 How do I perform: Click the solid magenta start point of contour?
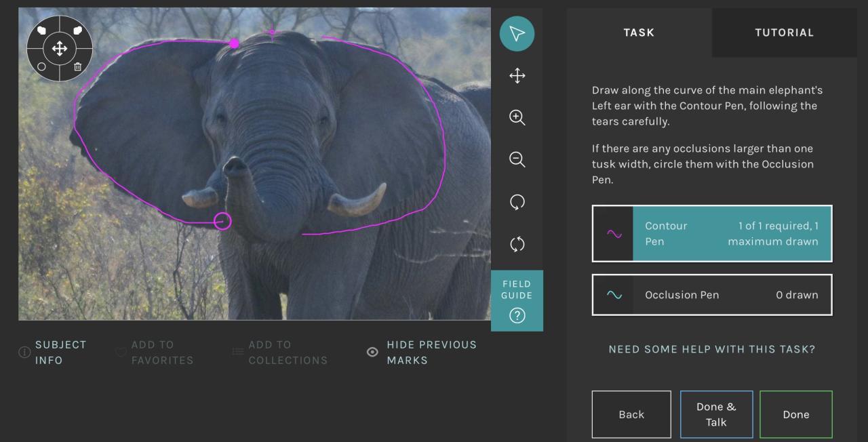coord(234,43)
